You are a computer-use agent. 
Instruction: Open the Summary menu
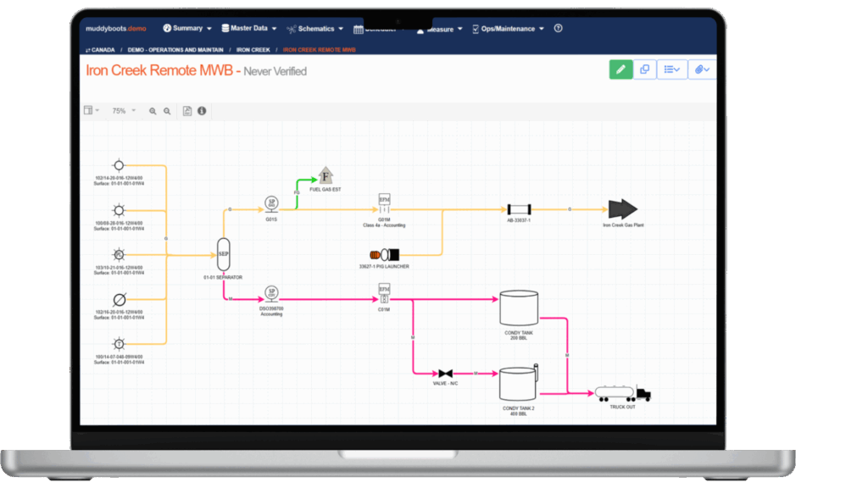[x=187, y=28]
